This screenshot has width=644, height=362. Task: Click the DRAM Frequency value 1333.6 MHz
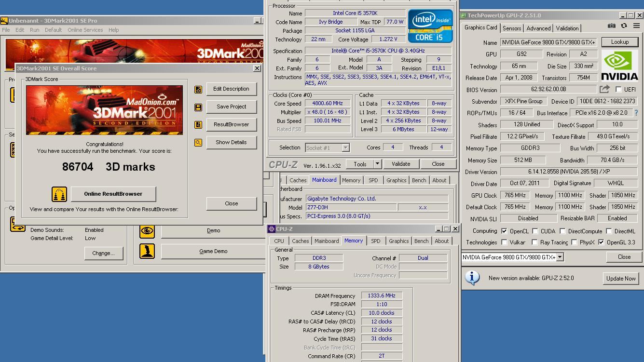pyautogui.click(x=382, y=295)
